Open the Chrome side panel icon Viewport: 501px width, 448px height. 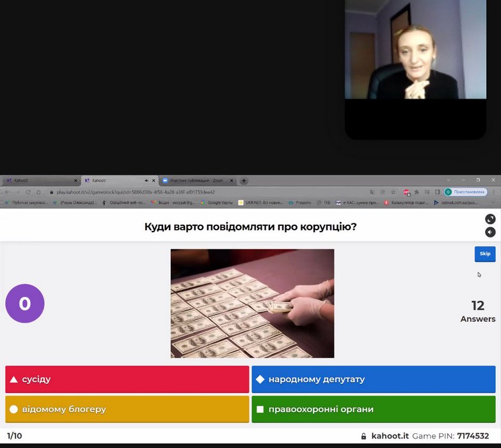(438, 192)
